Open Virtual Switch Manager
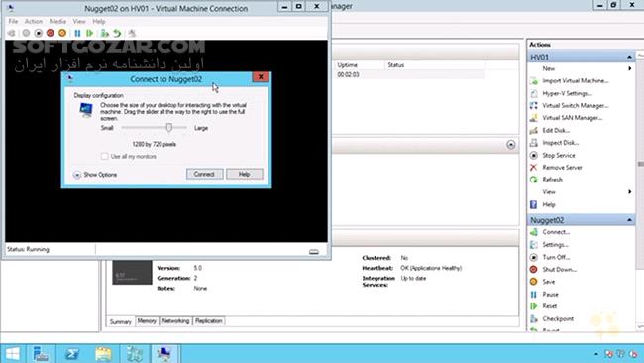 pos(575,106)
